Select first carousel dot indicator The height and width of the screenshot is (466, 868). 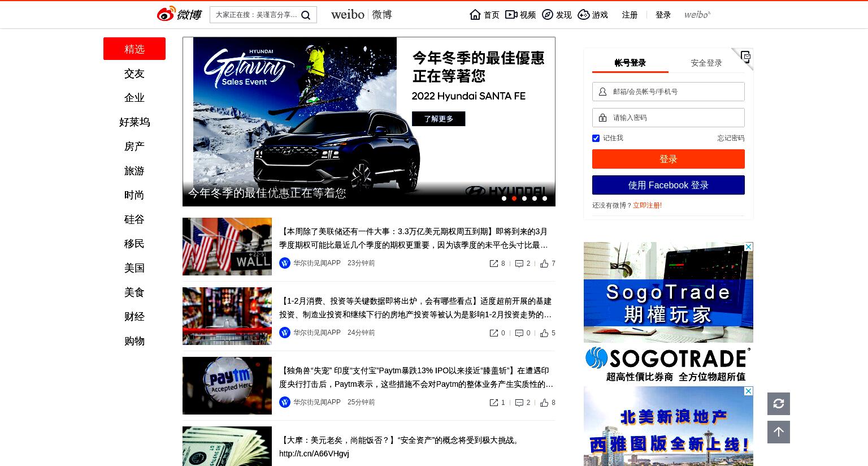[504, 199]
